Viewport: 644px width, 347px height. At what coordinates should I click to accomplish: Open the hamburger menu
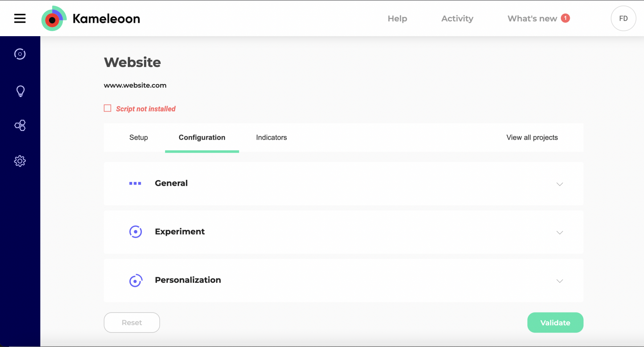coord(20,18)
